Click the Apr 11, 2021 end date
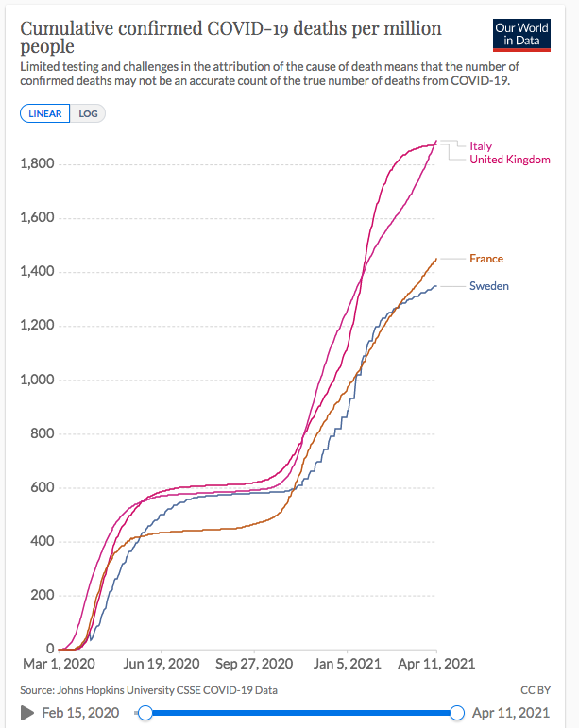The height and width of the screenshot is (728, 579). point(511,713)
